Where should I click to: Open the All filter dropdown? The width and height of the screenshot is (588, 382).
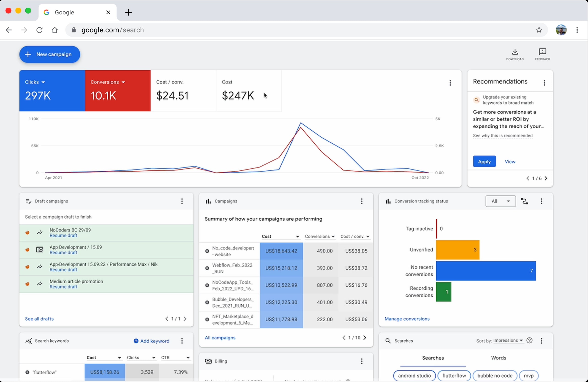pos(501,201)
